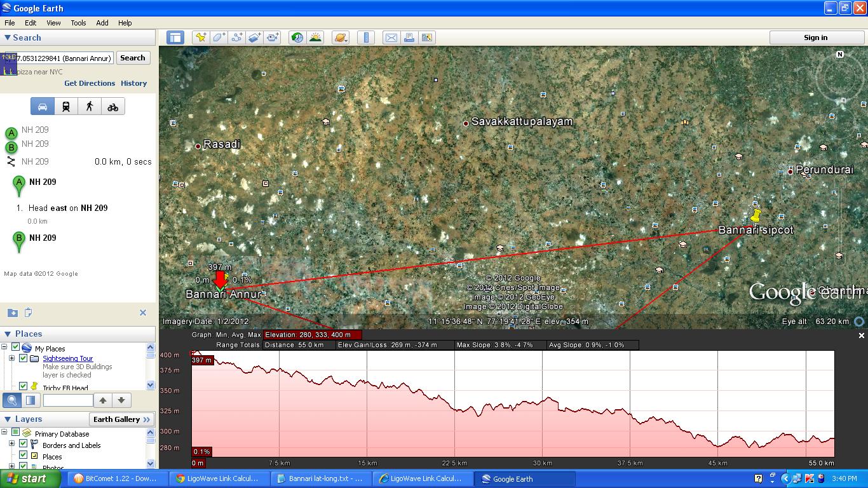Open the View menu
The image size is (868, 488).
[53, 23]
